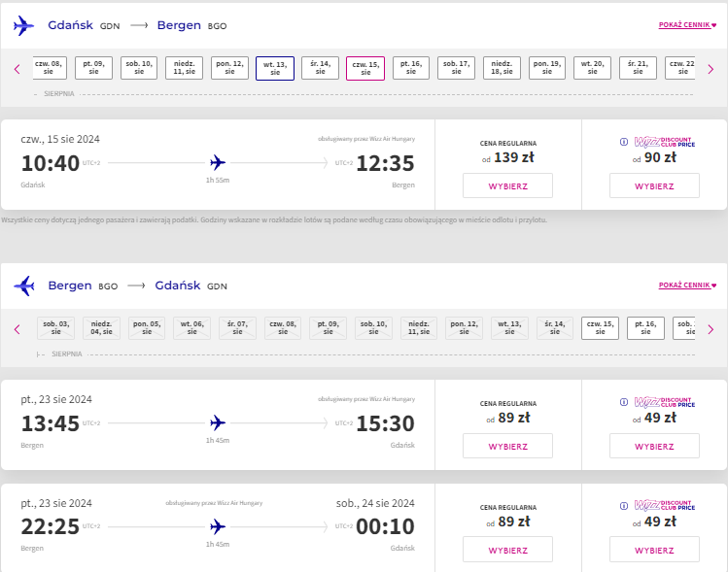Screen dimensions: 728x572
Task: Click the 00:10 arrival time in Gdańsk
Action: [x=385, y=526]
